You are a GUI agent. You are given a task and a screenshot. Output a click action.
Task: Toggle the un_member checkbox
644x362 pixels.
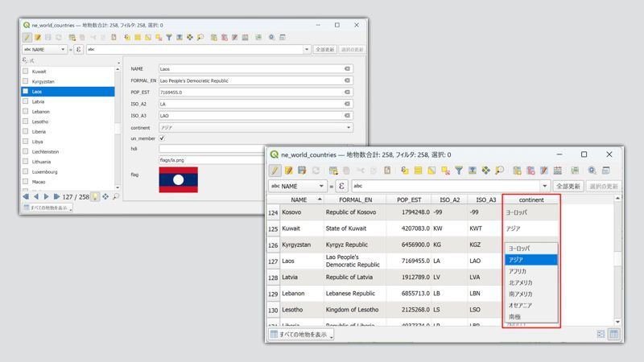[162, 138]
